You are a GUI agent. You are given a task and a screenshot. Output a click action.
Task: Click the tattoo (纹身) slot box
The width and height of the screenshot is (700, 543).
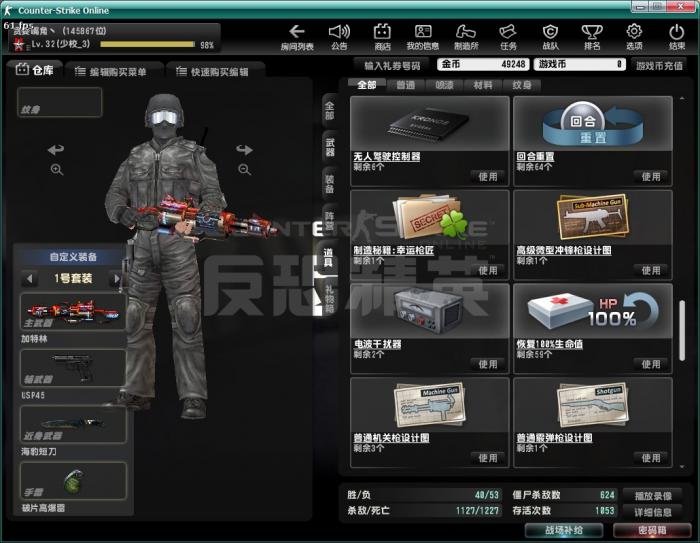point(59,102)
